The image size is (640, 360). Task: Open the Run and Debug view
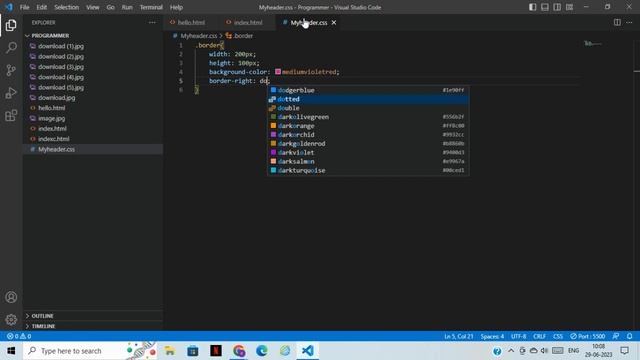[x=11, y=93]
